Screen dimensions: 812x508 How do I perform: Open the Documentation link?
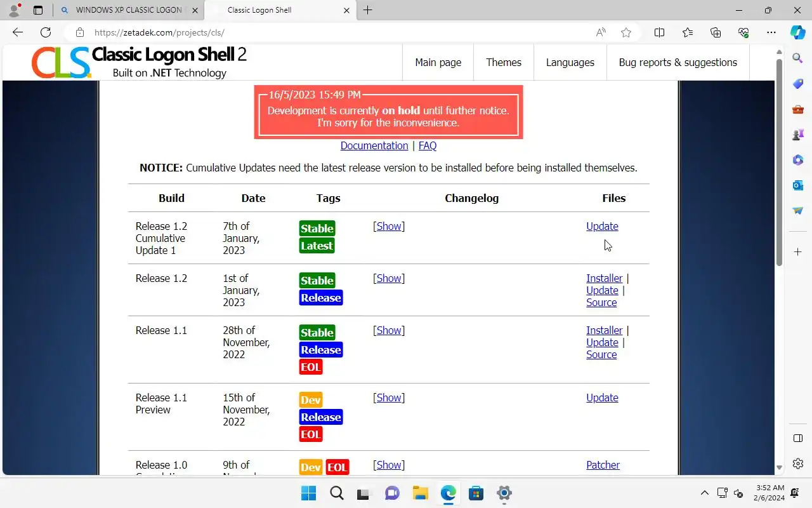374,145
